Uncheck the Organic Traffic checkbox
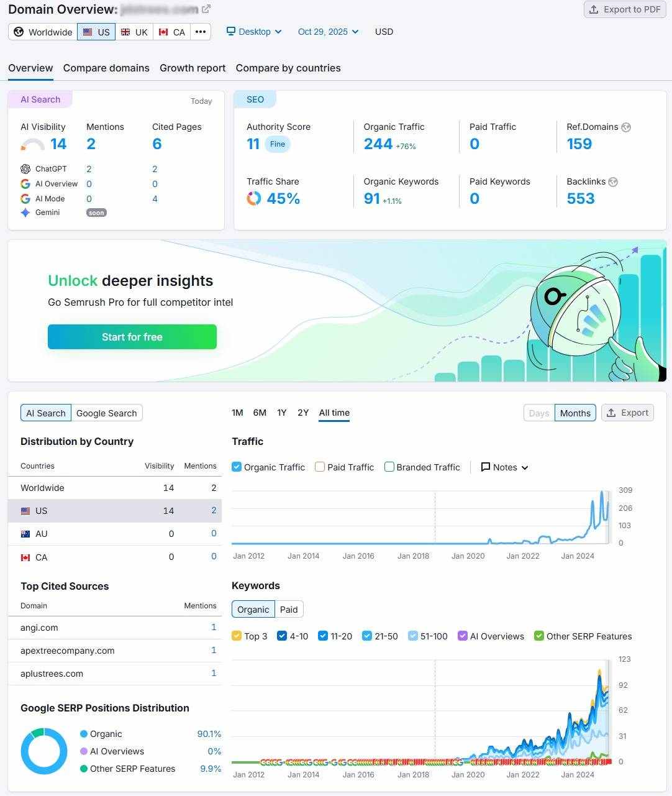Viewport: 672px width, 796px height. (237, 467)
